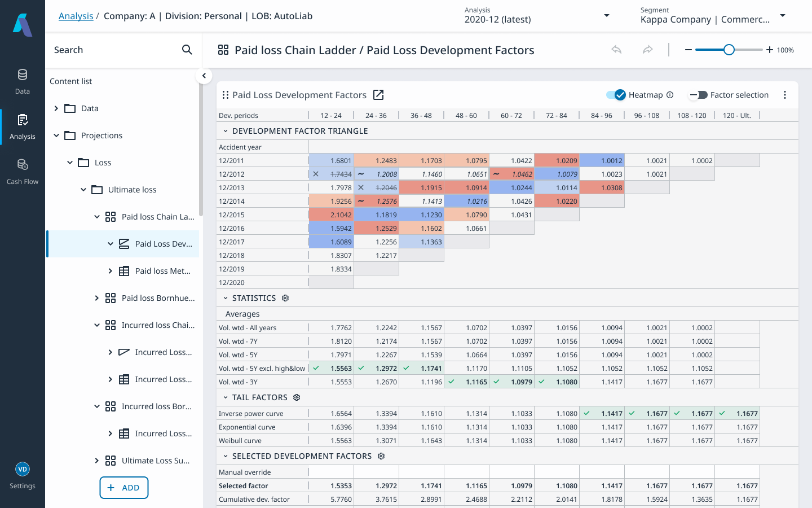Open the Segment dropdown
The width and height of the screenshot is (812, 508).
pos(714,16)
